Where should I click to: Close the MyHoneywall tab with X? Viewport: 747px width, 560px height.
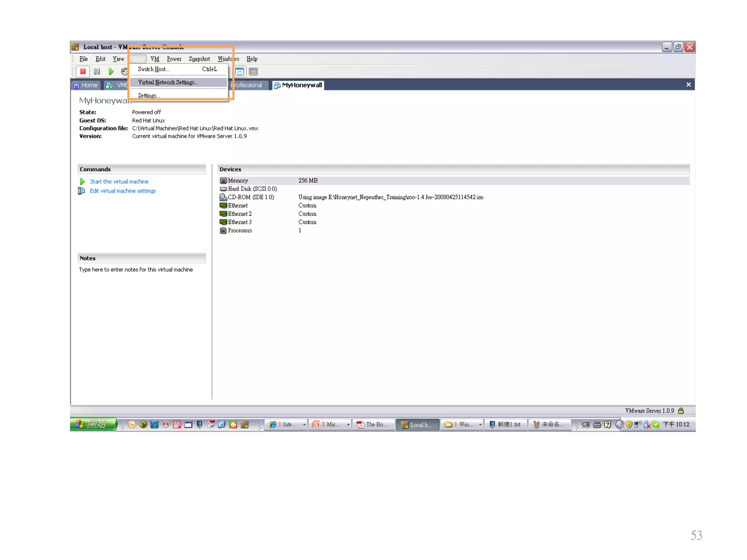688,85
